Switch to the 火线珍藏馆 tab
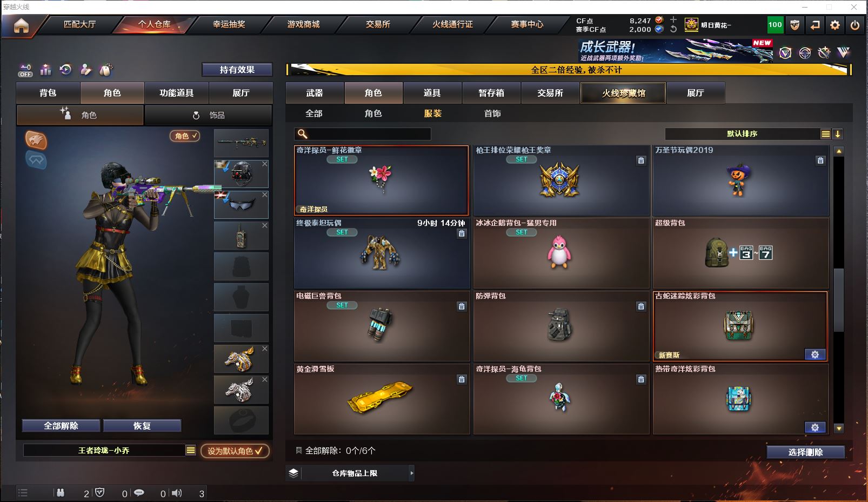868x502 pixels. point(623,93)
